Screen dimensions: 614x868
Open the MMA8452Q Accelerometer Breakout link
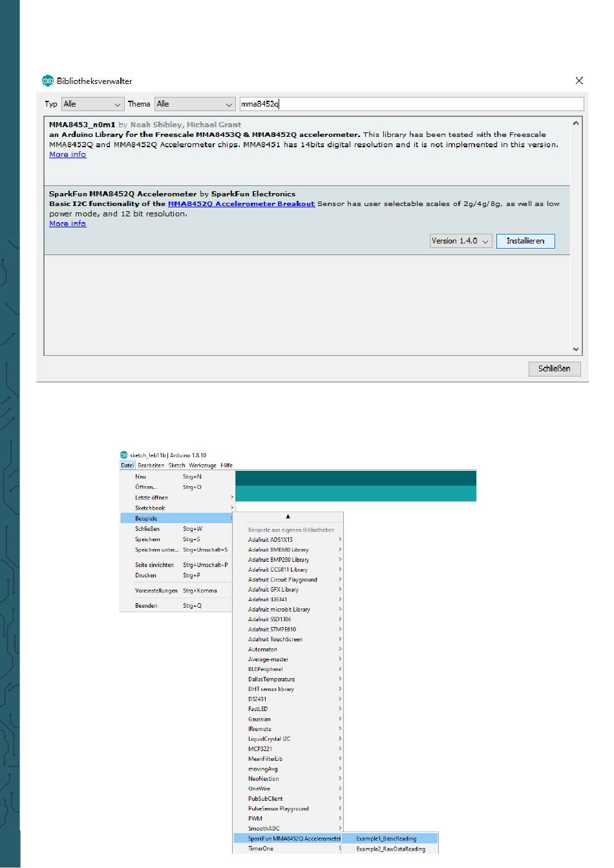pos(241,204)
